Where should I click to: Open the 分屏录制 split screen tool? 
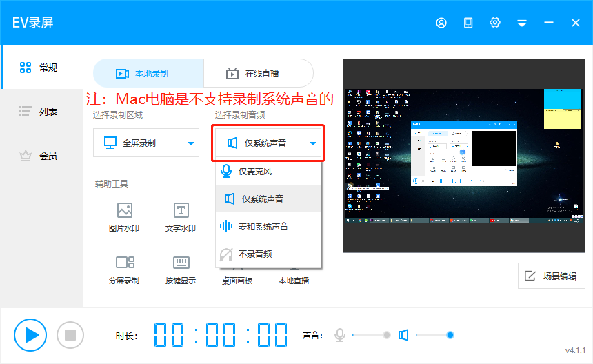coord(124,270)
